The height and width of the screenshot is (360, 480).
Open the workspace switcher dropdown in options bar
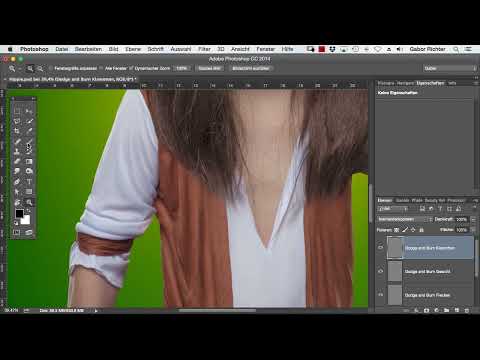[x=450, y=68]
